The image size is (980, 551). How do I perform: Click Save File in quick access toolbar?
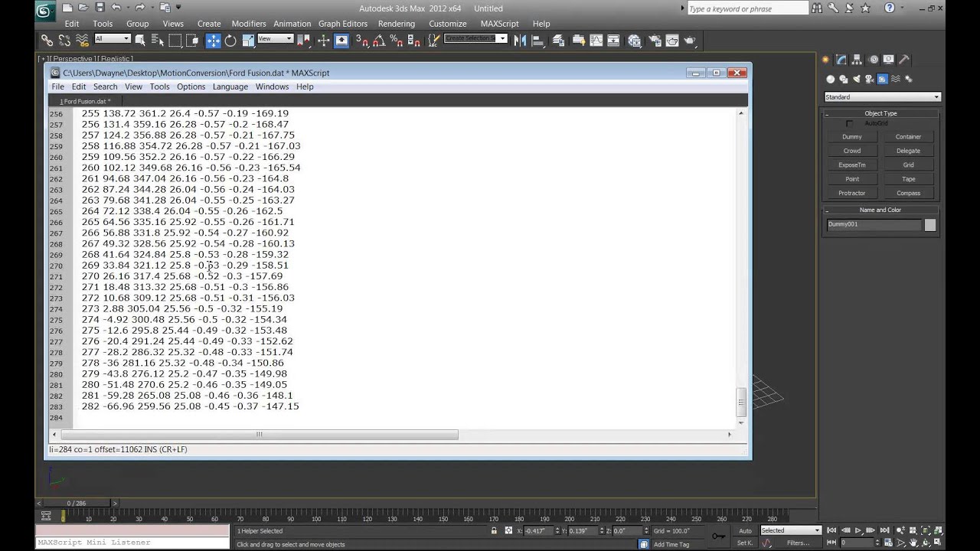click(x=100, y=8)
